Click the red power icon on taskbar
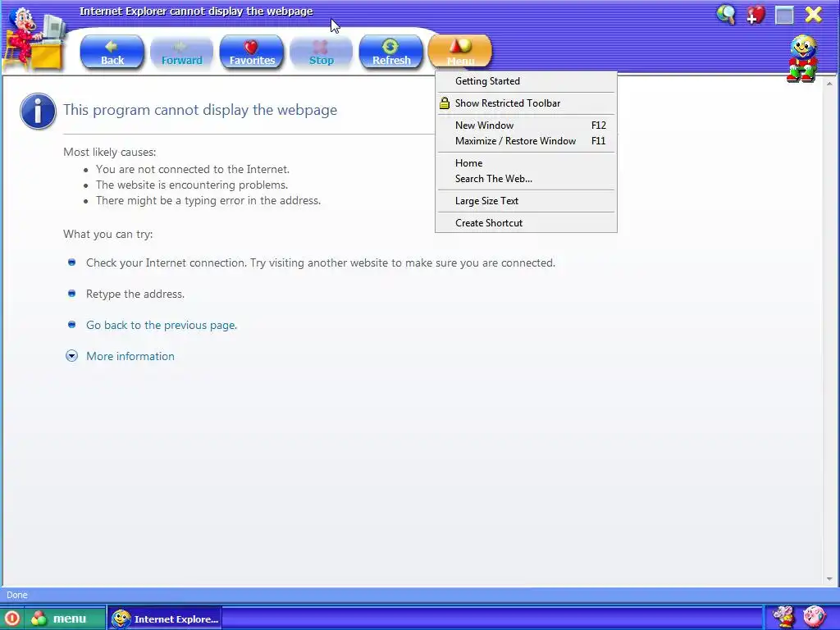The height and width of the screenshot is (630, 840). click(11, 619)
